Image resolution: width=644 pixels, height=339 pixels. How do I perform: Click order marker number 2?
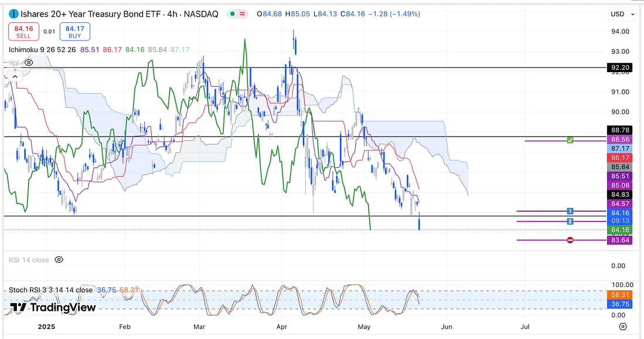[x=570, y=221]
